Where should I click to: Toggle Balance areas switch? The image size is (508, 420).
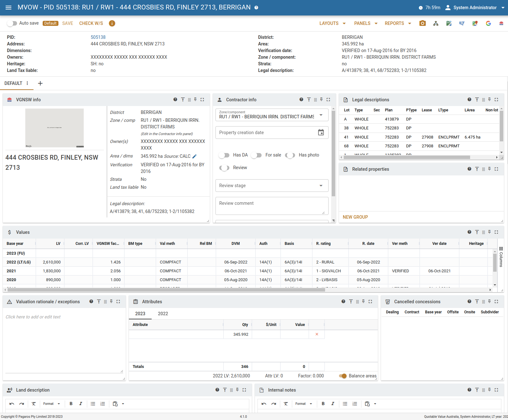tap(343, 376)
